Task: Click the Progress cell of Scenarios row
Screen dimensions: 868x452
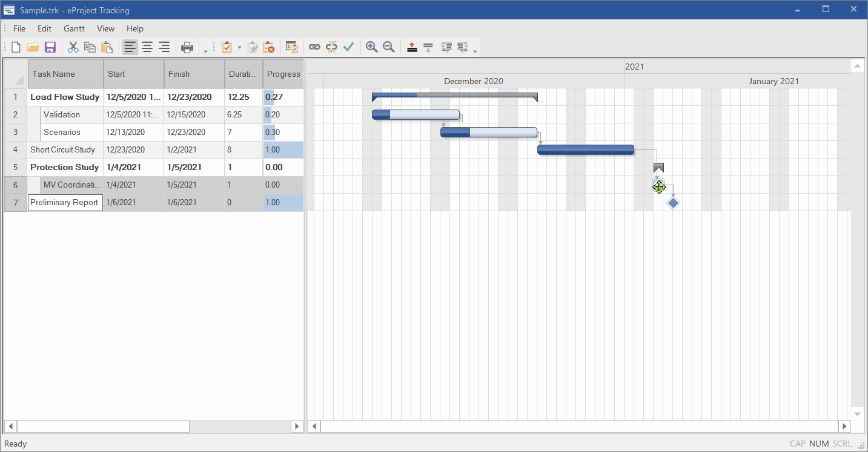Action: tap(283, 132)
